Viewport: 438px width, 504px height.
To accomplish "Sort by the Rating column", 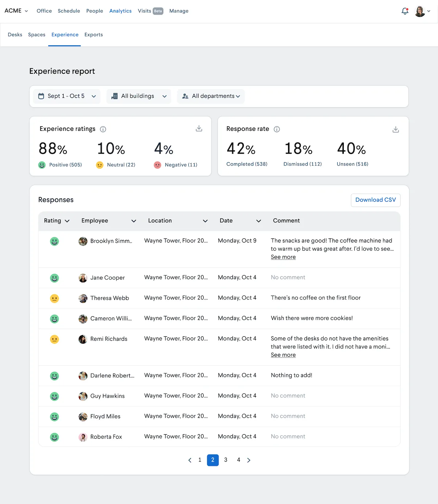I will coord(57,221).
